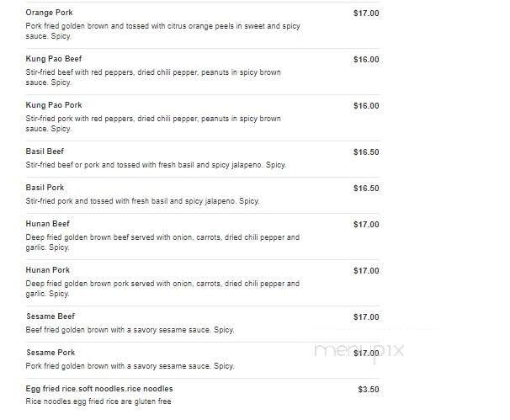Screen dimensions: 510x420
Task: Select the $16.50 price for Basil Beef
Action: pyautogui.click(x=366, y=152)
